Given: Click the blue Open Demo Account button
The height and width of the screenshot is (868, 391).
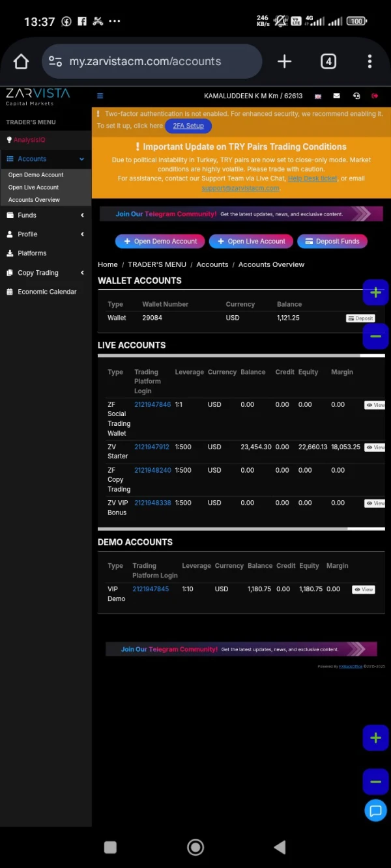Looking at the screenshot, I should click(160, 241).
